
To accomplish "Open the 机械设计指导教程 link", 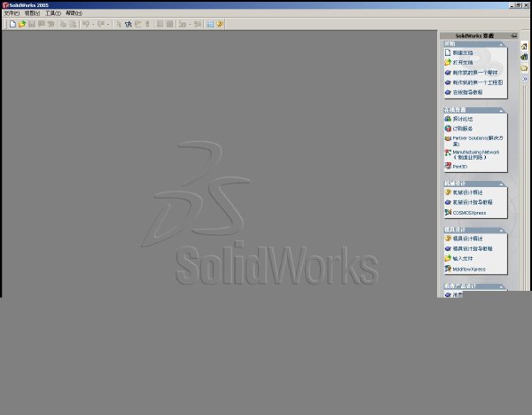I will pos(473,202).
